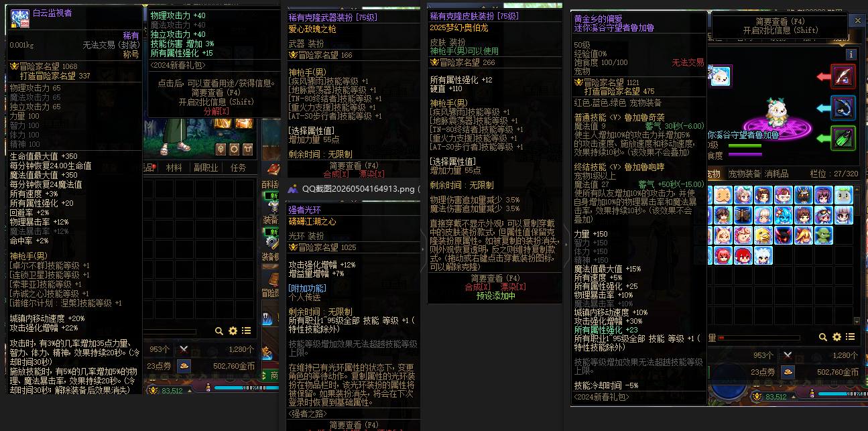Select the blue slime creature pet icon
The image size is (868, 431).
pos(783,215)
